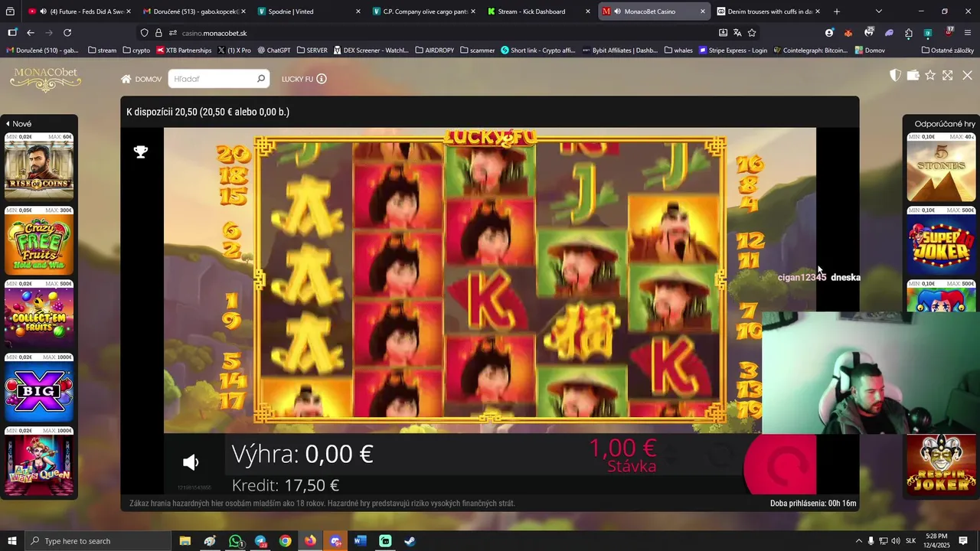
Task: Switch to C.P. Company olive cargo pants tab
Action: point(423,11)
